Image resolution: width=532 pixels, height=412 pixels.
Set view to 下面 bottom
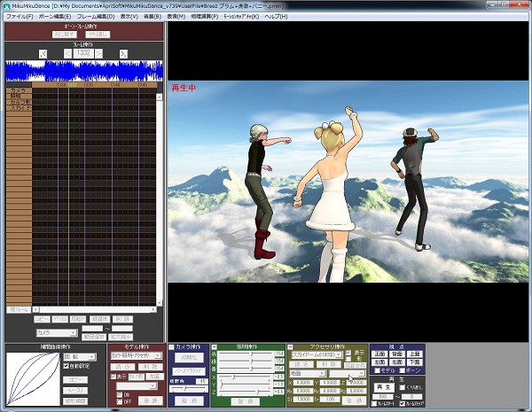[x=415, y=362]
